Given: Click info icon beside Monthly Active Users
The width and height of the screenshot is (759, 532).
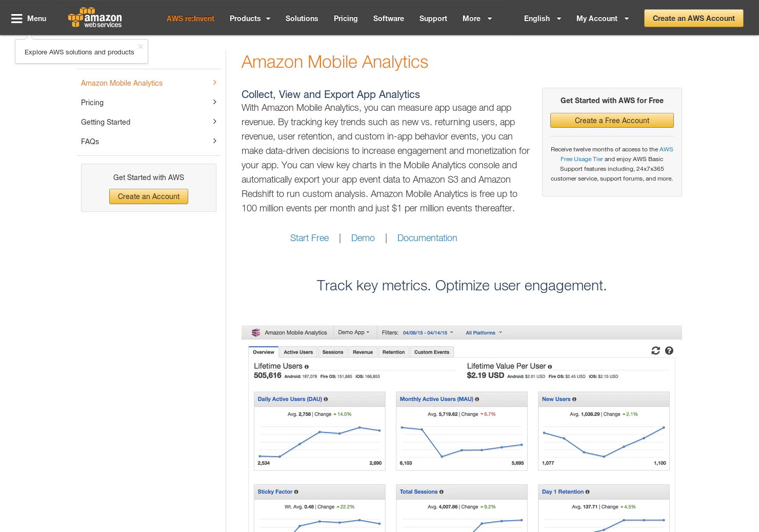Looking at the screenshot, I should [x=477, y=399].
